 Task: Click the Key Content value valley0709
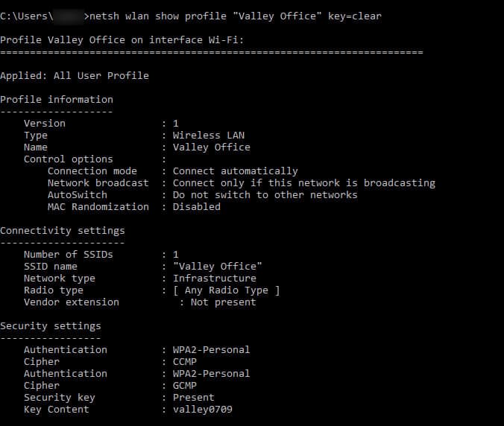pyautogui.click(x=203, y=410)
